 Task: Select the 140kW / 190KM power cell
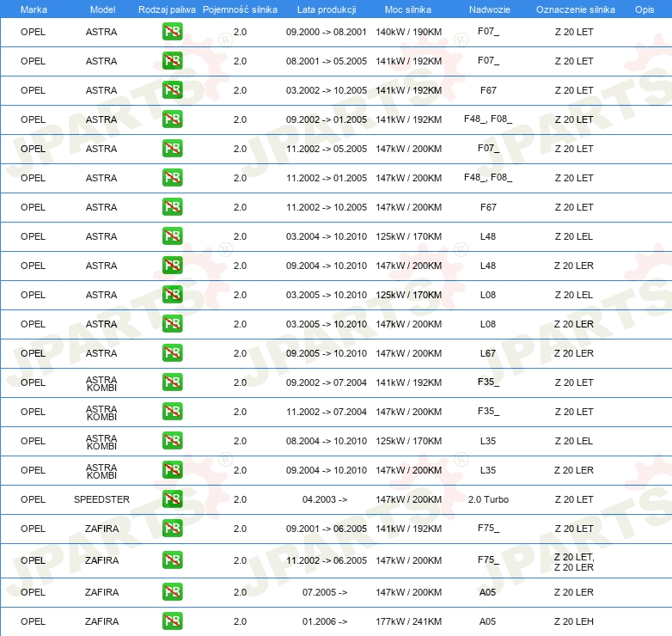[x=408, y=32]
